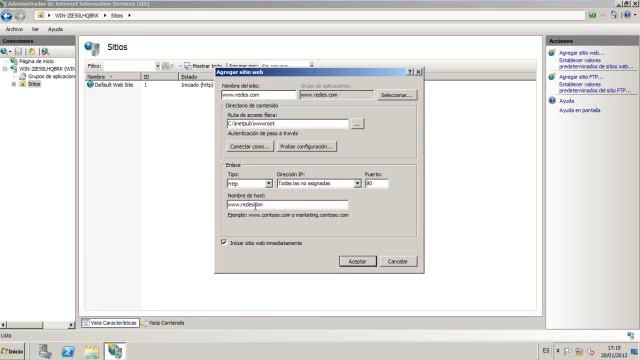This screenshot has height=360, width=640.
Task: Click Agregar sitio FTP... link
Action: (580, 77)
